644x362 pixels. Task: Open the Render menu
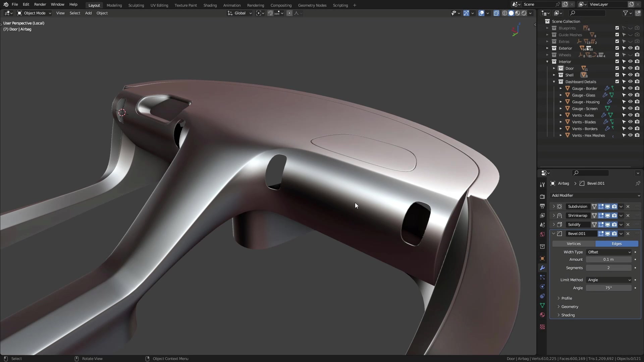[x=40, y=4]
